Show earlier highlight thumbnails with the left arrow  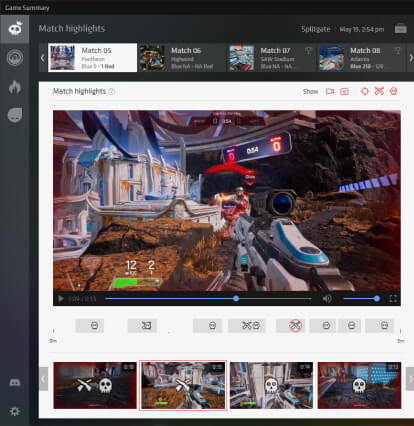[x=43, y=379]
